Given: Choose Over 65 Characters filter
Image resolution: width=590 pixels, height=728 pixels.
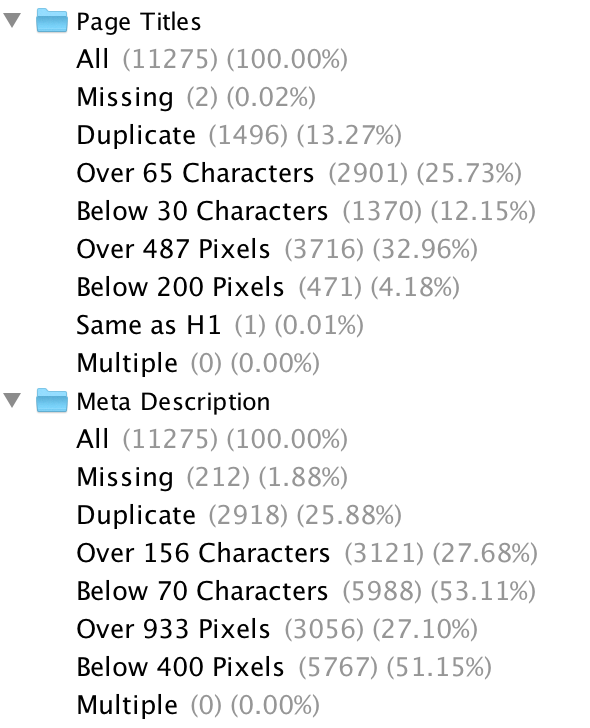Looking at the screenshot, I should (299, 173).
